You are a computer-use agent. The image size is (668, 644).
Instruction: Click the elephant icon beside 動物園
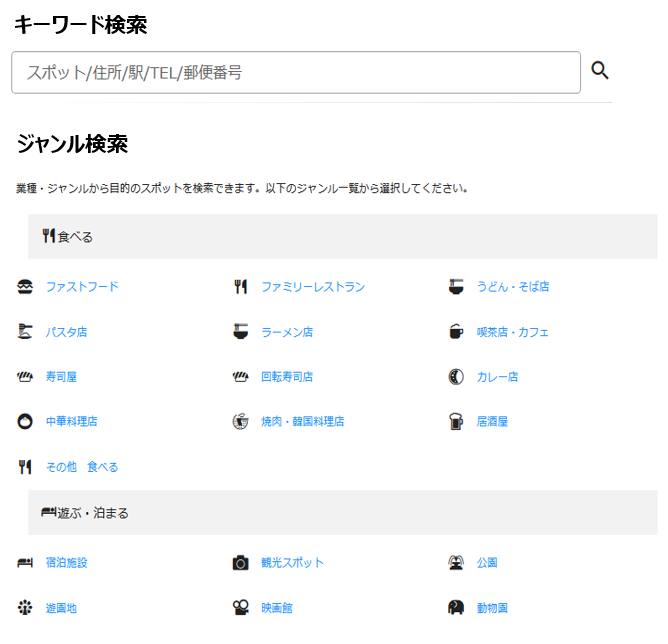click(x=456, y=608)
